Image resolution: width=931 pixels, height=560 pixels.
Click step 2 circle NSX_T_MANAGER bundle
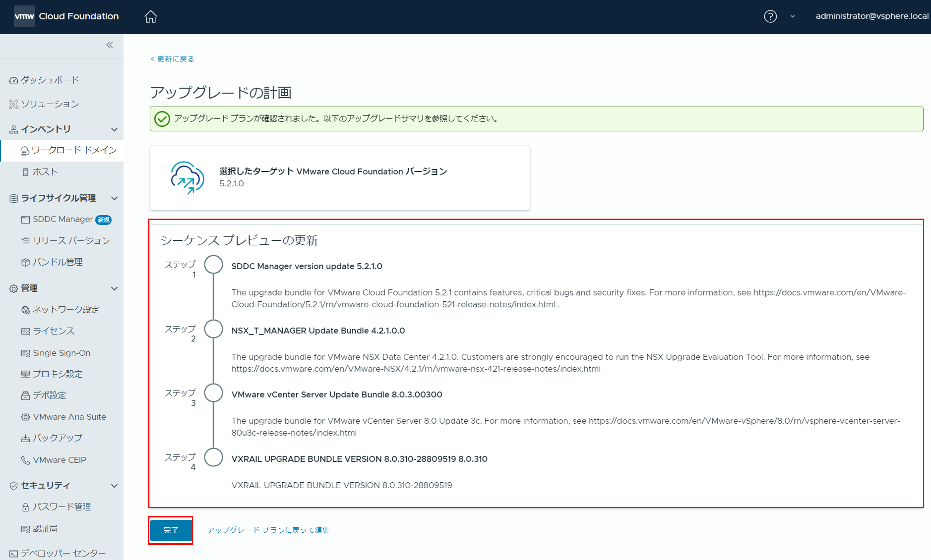[x=214, y=329]
